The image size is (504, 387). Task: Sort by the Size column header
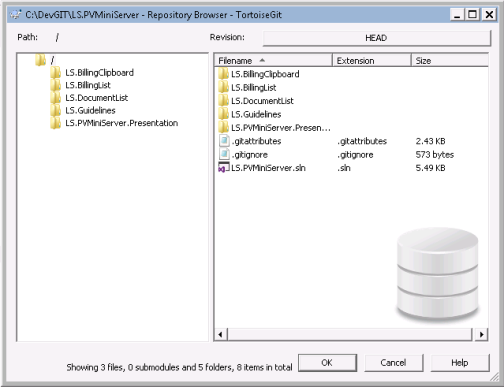pos(450,61)
